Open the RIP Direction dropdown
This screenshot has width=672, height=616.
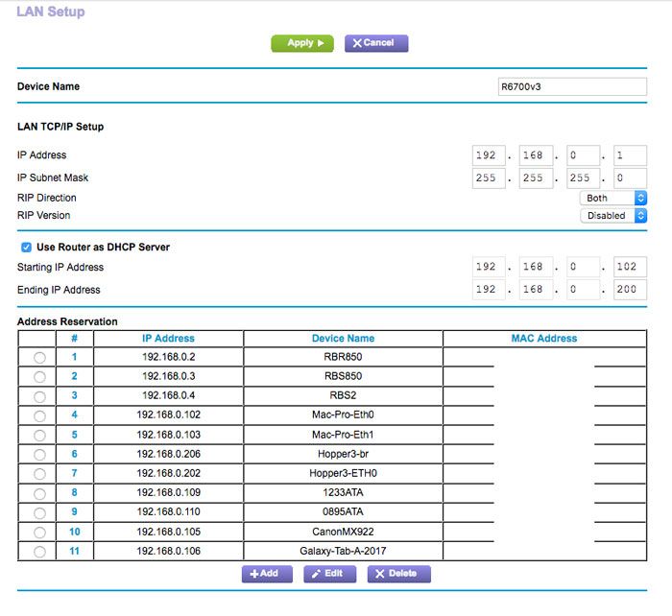point(613,198)
